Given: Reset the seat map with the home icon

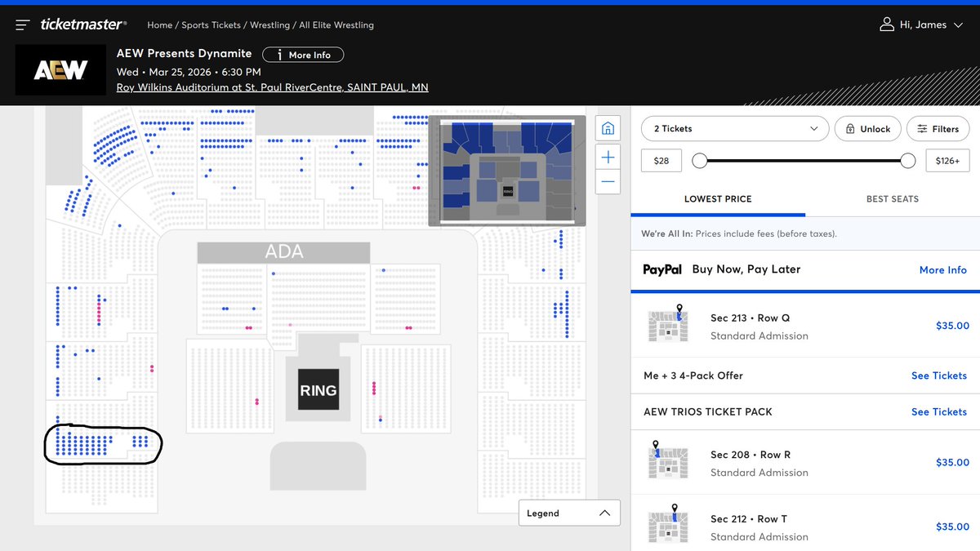Looking at the screenshot, I should click(x=608, y=128).
